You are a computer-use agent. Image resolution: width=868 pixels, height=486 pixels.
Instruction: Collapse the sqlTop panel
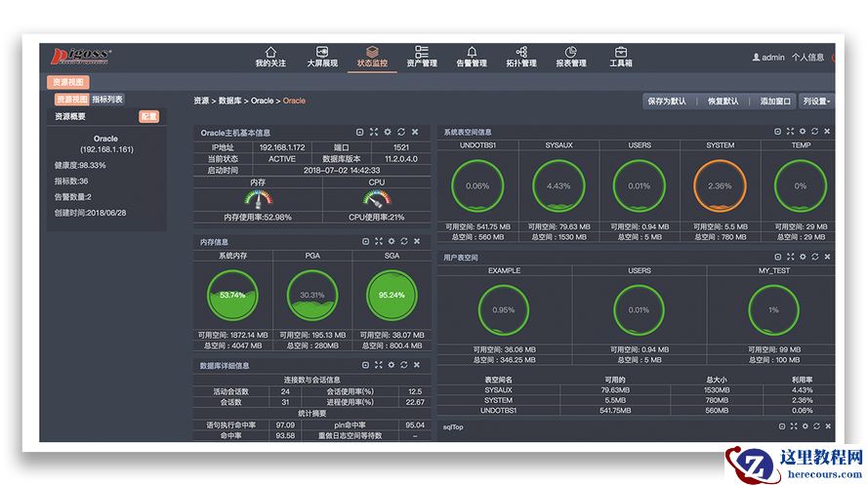coord(782,426)
